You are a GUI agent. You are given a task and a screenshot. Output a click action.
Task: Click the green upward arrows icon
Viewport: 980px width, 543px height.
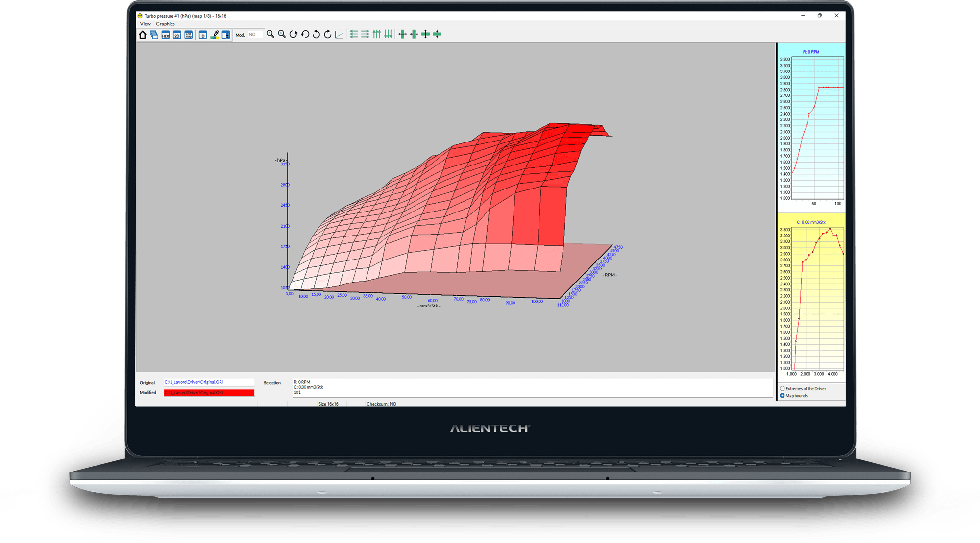(x=376, y=34)
